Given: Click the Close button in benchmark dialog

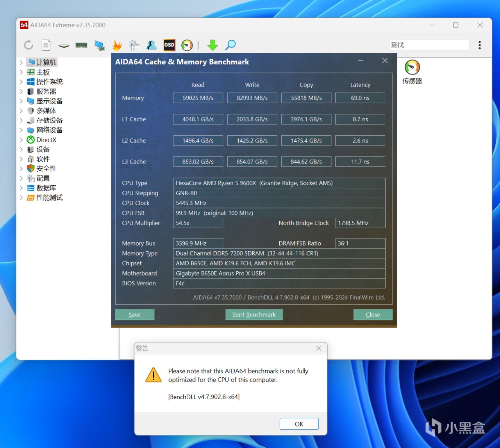Looking at the screenshot, I should [x=373, y=315].
